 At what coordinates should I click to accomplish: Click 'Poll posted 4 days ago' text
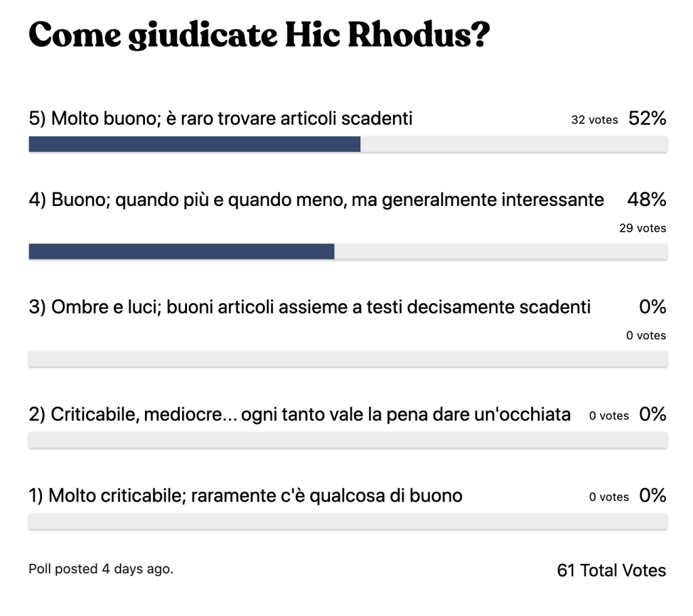(101, 569)
